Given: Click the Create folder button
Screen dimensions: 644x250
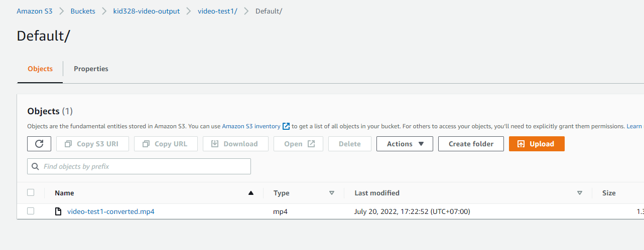Looking at the screenshot, I should click(x=471, y=144).
